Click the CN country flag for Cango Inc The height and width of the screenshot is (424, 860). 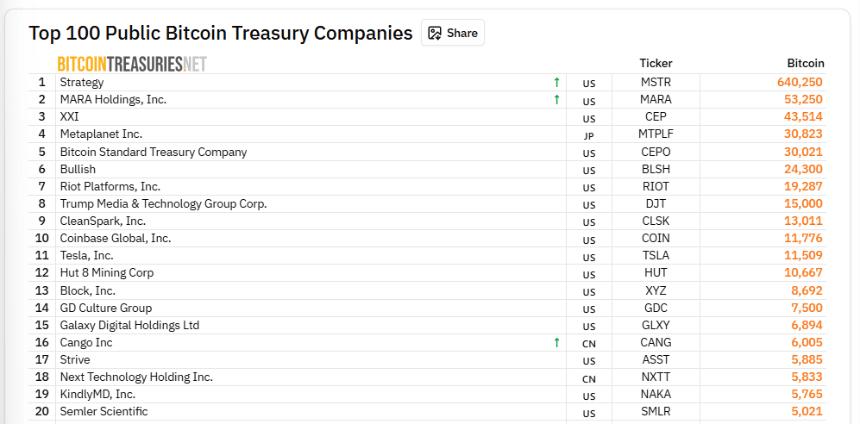(589, 343)
